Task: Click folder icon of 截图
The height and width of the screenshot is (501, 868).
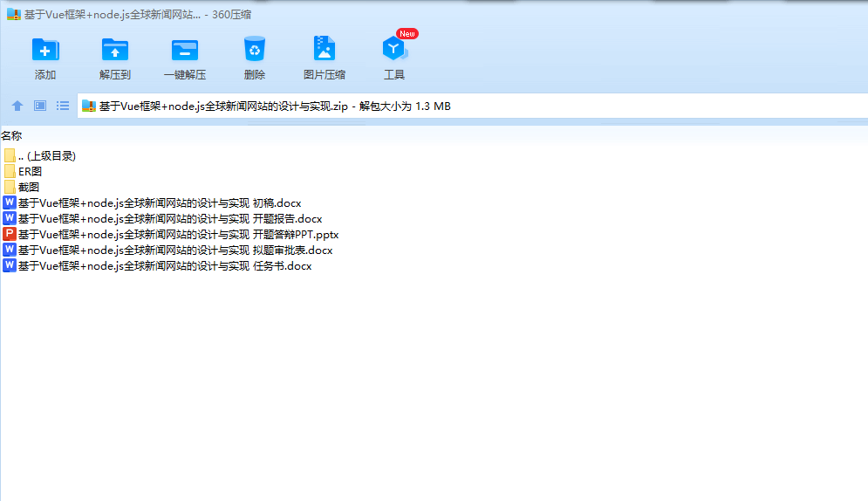Action: pos(10,187)
